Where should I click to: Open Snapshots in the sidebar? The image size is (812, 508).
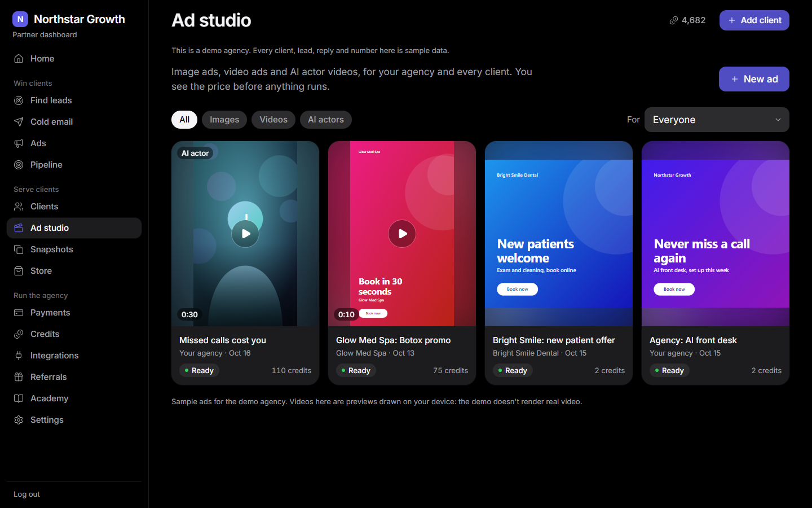[x=74, y=249]
